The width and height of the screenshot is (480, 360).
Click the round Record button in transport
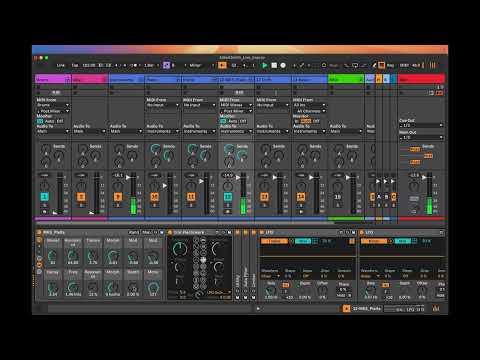click(x=283, y=66)
